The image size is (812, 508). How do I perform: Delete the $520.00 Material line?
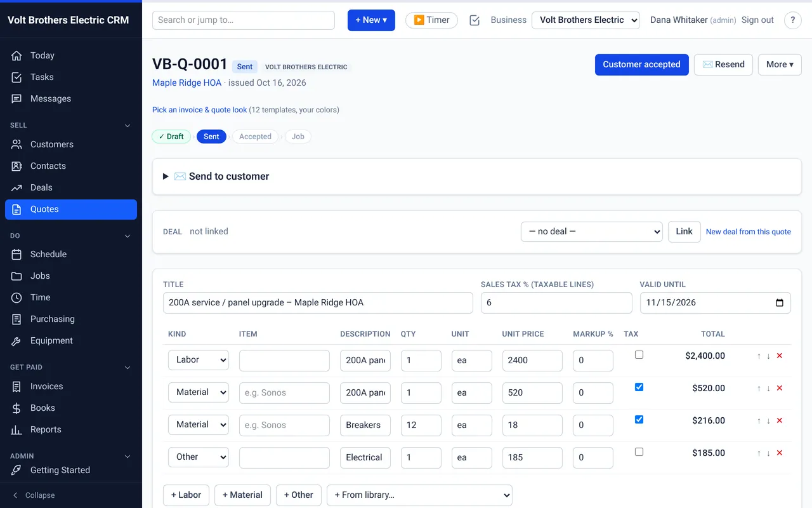point(780,388)
